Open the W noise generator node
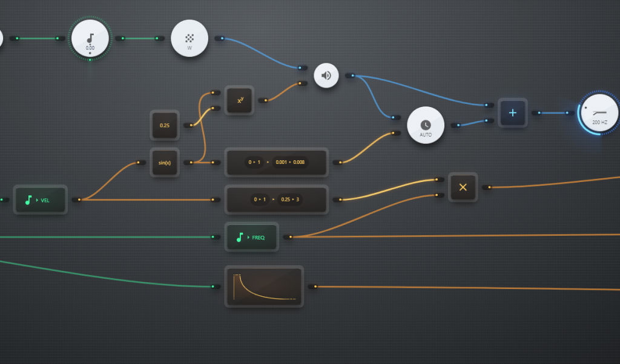This screenshot has width=620, height=364. (190, 38)
